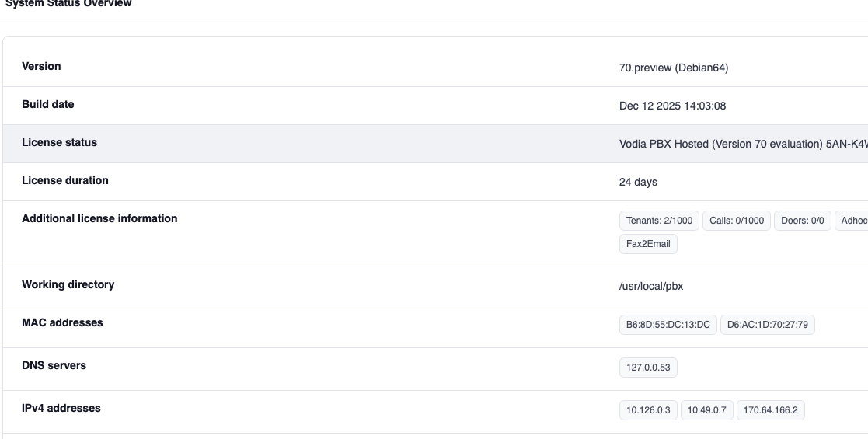Click the version value 70.preview (Debian64)
This screenshot has height=439, width=868.
point(674,68)
